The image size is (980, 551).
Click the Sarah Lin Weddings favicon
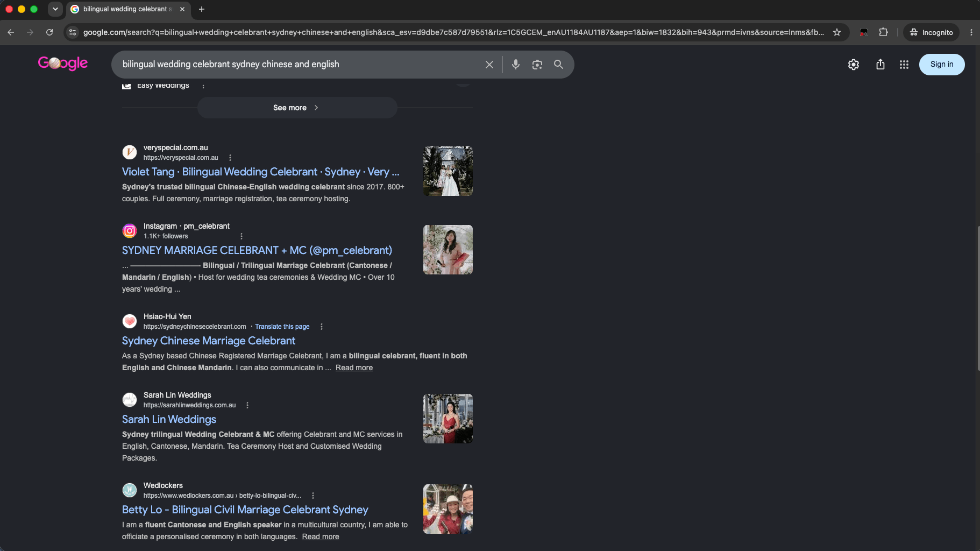point(130,400)
